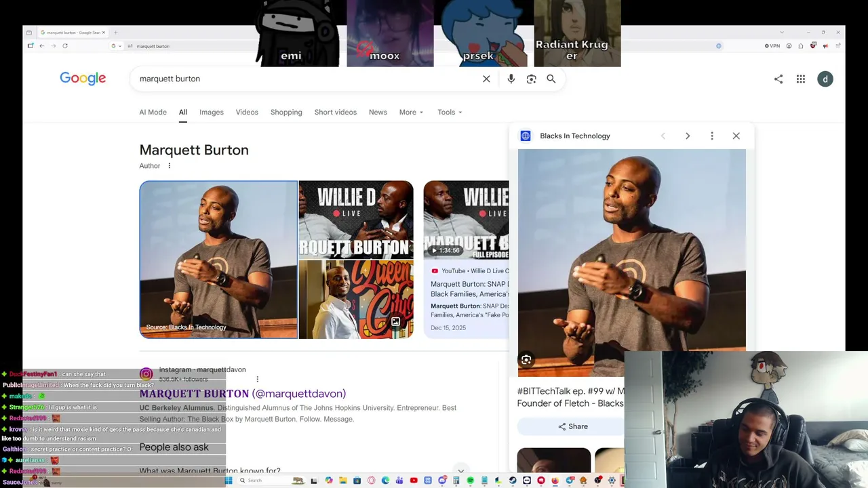Image resolution: width=868 pixels, height=488 pixels.
Task: Open the Shopping tab
Action: (286, 113)
